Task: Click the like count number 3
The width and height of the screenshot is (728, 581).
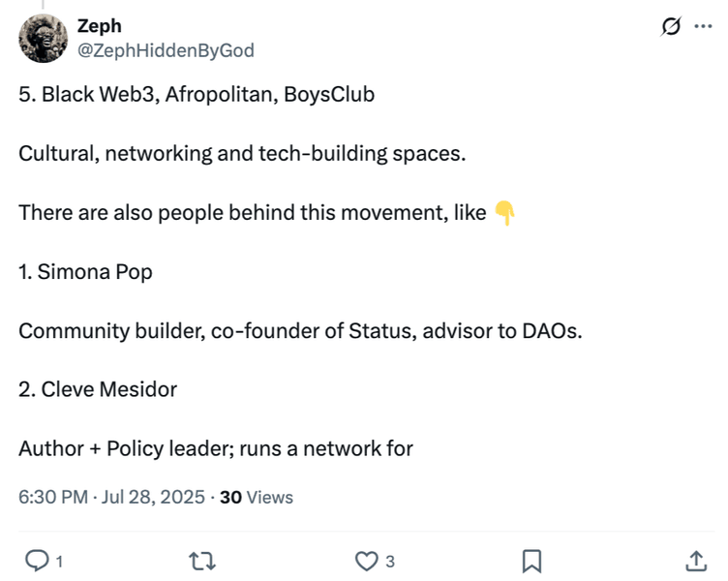Action: coord(389,562)
